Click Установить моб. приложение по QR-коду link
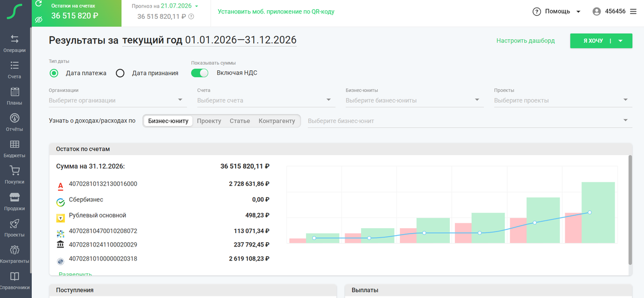The image size is (644, 298). pos(276,11)
